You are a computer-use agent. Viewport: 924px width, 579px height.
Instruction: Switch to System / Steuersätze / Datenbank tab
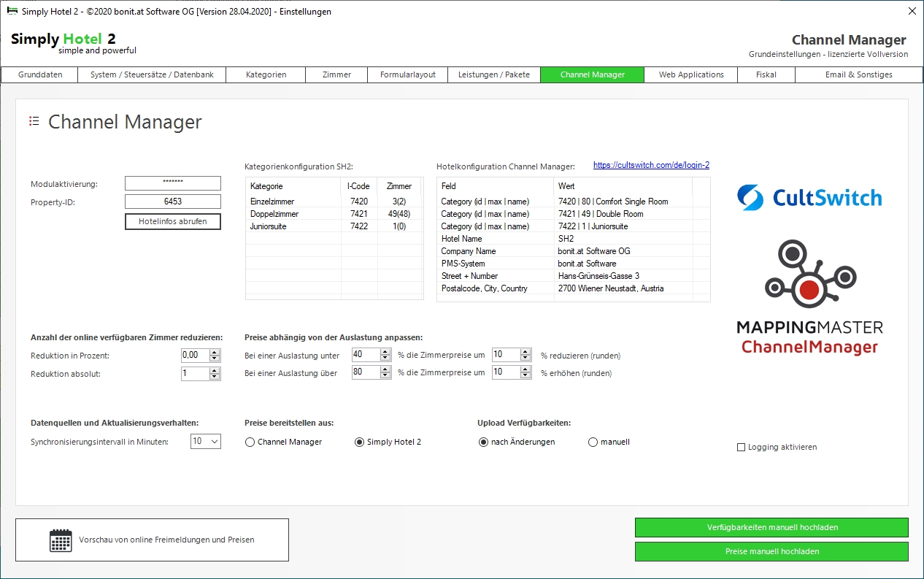tap(152, 74)
